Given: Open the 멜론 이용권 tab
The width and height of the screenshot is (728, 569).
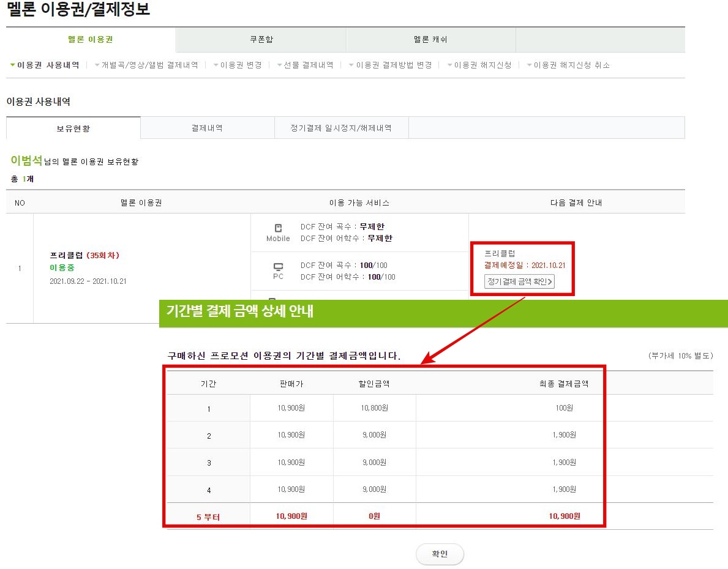Looking at the screenshot, I should tap(91, 39).
